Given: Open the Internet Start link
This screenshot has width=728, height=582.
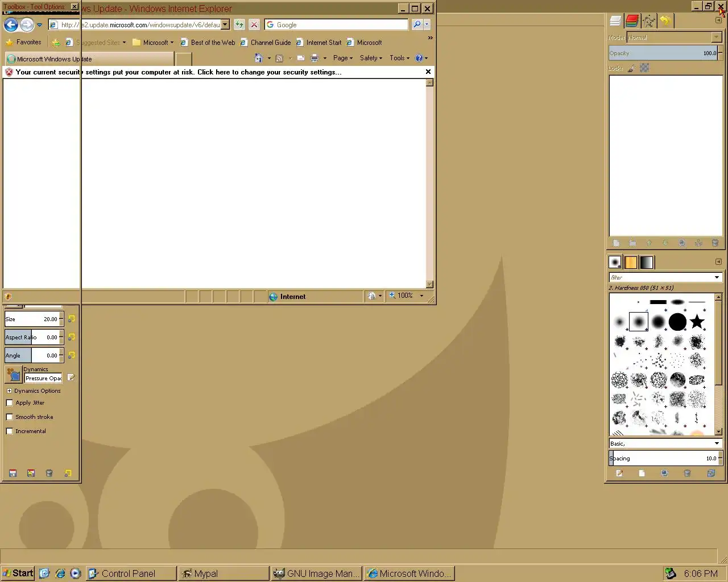Looking at the screenshot, I should click(318, 43).
